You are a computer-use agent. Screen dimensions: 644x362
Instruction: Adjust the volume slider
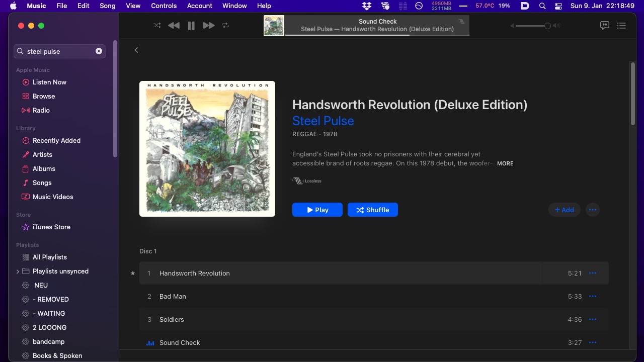(533, 26)
